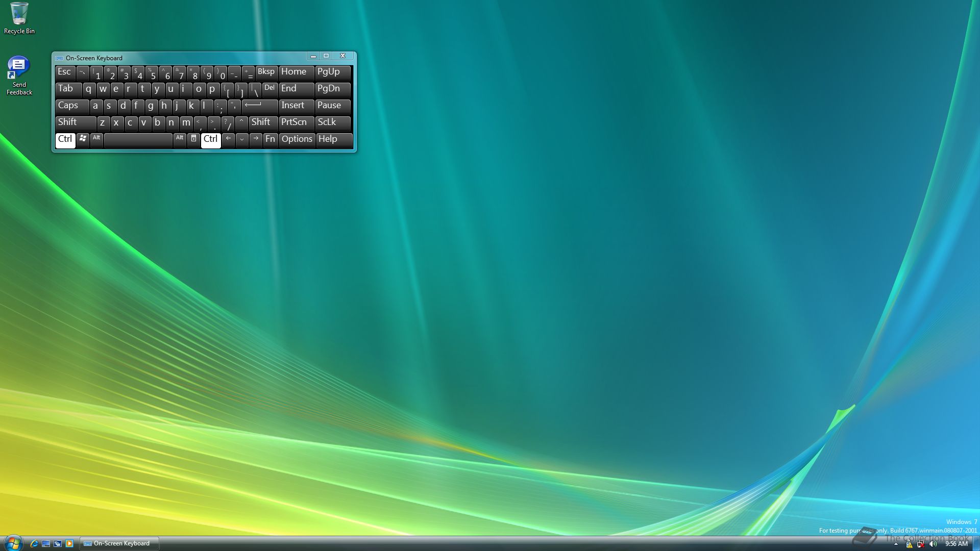This screenshot has width=980, height=551.
Task: Tap the PgUp key
Action: tap(333, 73)
